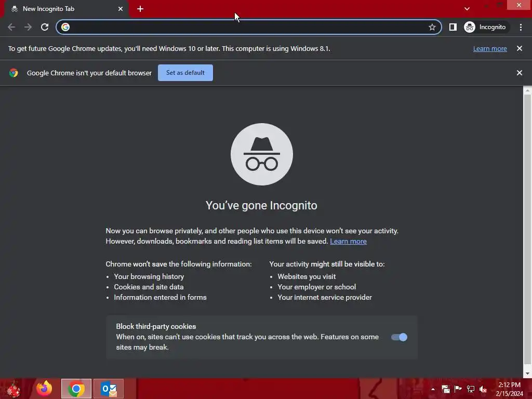
Task: Click Set as default button
Action: tap(185, 73)
